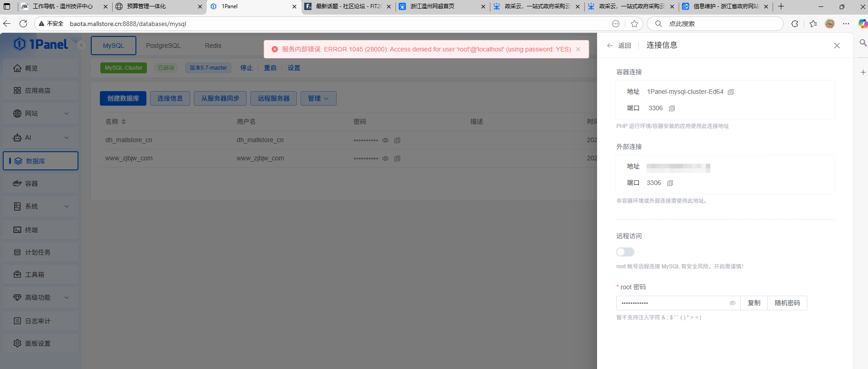The image size is (868, 369).
Task: Show password for dh_mallstore_cn row
Action: (385, 140)
